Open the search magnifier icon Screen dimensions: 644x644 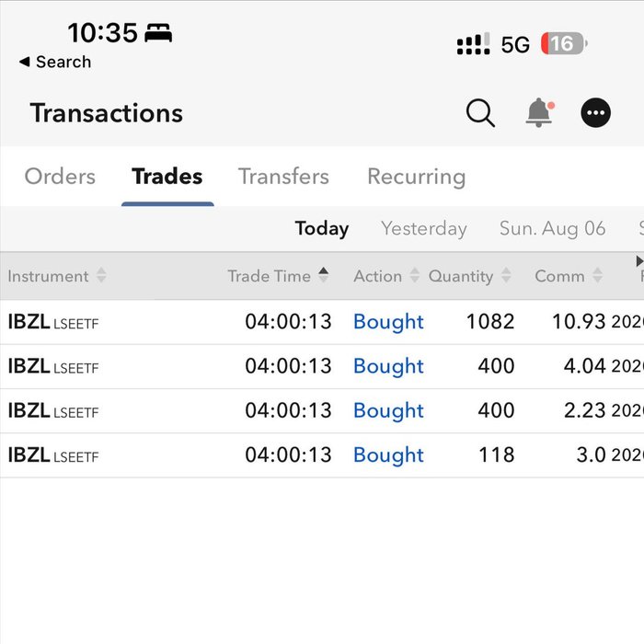coord(480,114)
